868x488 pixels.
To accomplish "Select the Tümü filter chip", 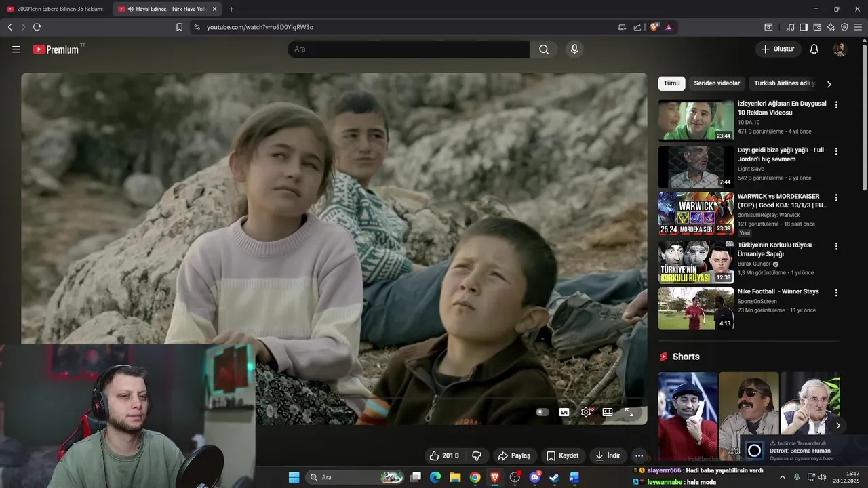I will 671,83.
